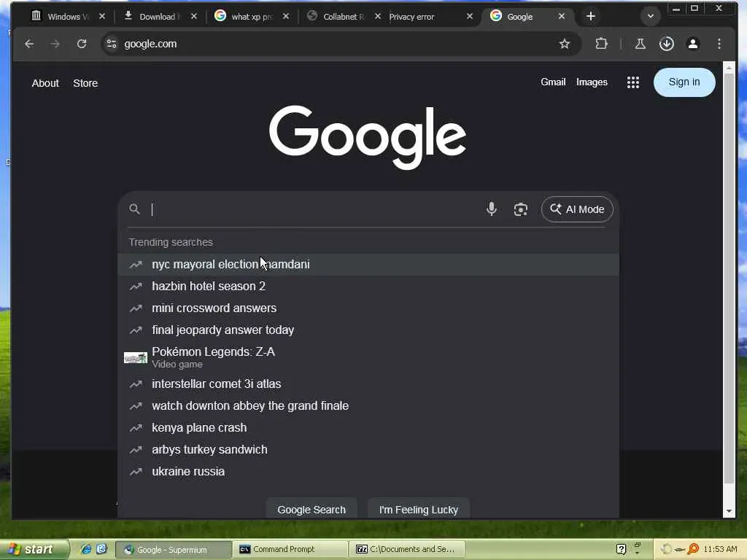
Task: Select 'Pokémon Legends: Z-A' suggestion
Action: pos(368,357)
